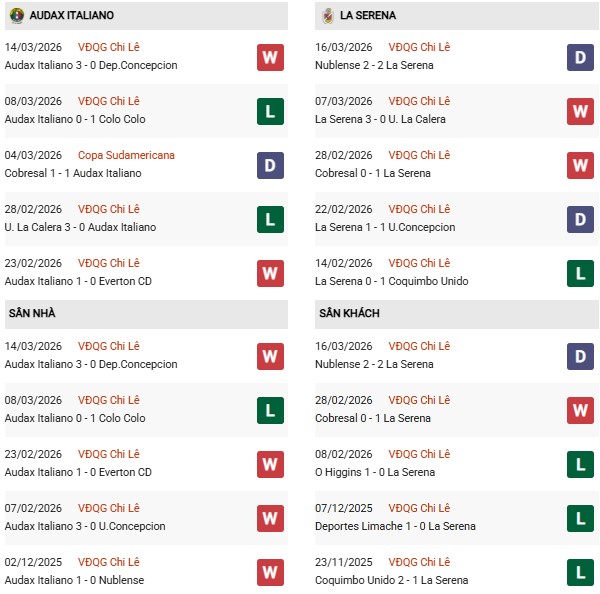Click the La Serena team crest
The image size is (600, 594).
[327, 16]
